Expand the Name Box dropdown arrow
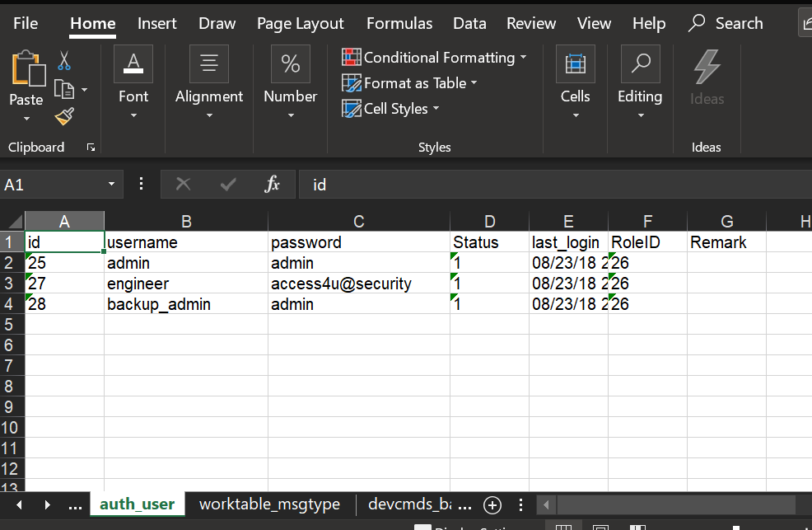 click(111, 185)
